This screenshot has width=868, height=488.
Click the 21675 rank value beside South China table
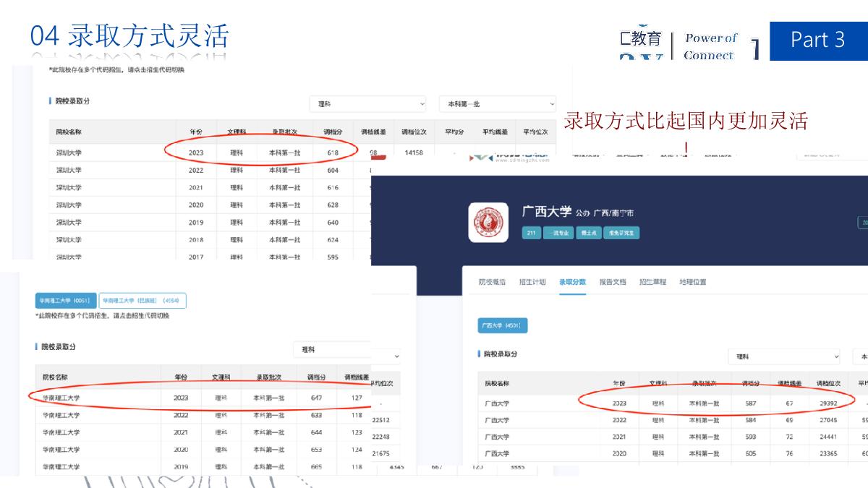coord(380,453)
